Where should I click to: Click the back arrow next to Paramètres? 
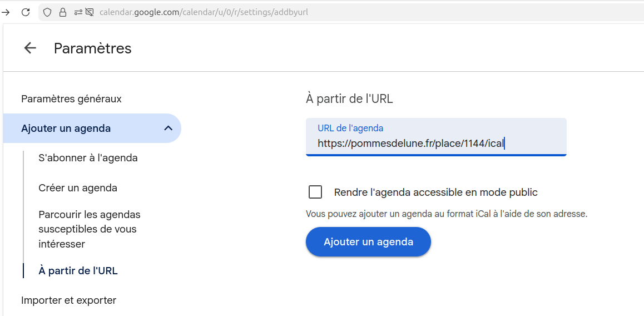coord(30,48)
